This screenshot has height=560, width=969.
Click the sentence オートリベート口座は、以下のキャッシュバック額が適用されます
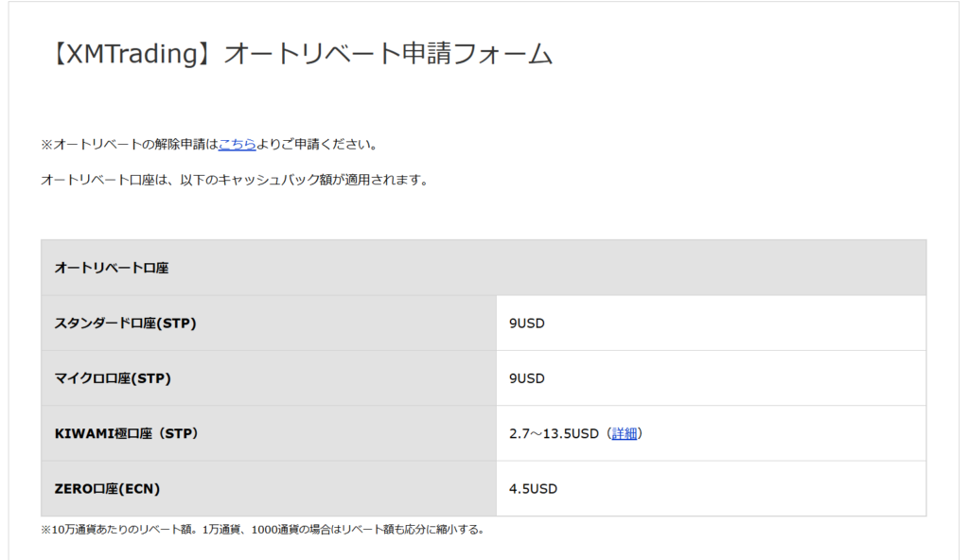pos(235,180)
